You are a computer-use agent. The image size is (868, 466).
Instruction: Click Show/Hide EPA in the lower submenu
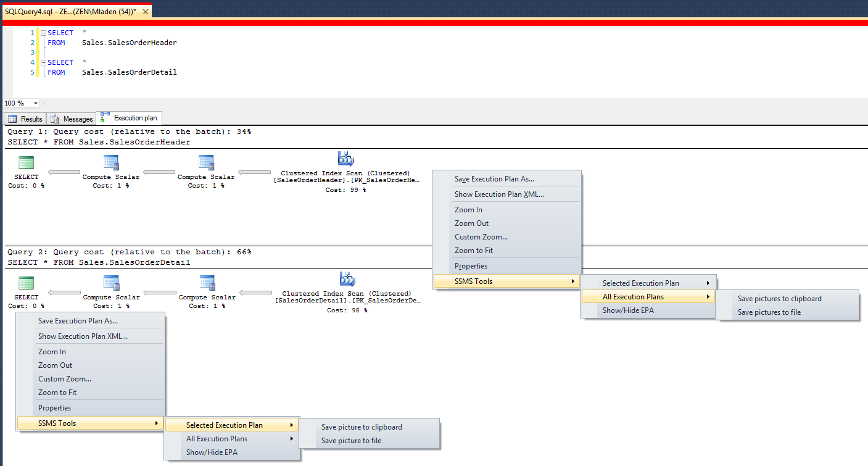[212, 452]
